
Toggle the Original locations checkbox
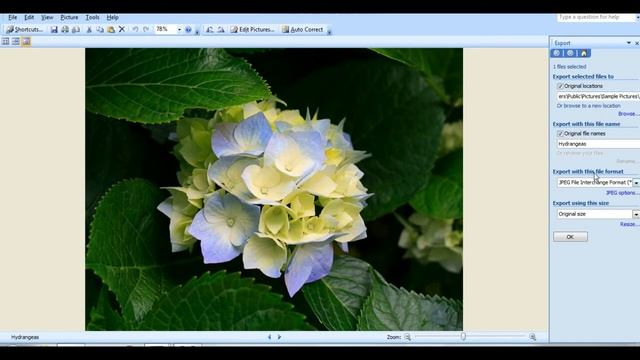coord(560,86)
